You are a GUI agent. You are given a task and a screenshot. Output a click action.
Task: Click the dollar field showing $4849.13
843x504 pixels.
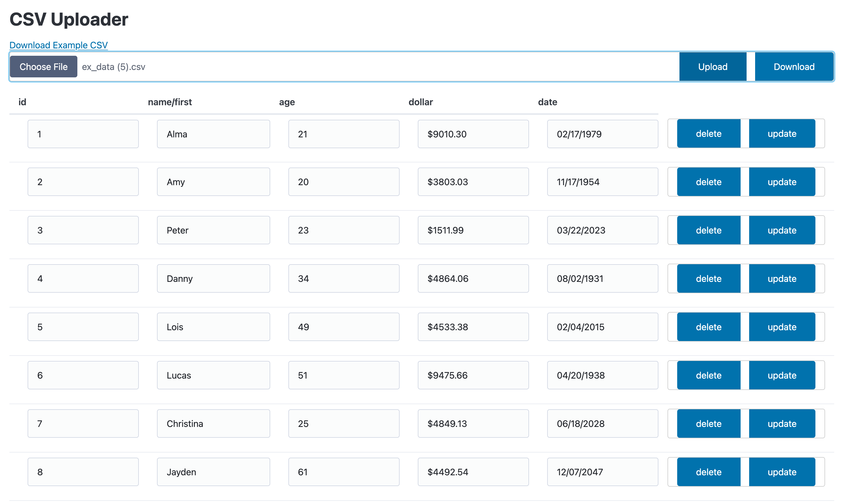click(473, 424)
